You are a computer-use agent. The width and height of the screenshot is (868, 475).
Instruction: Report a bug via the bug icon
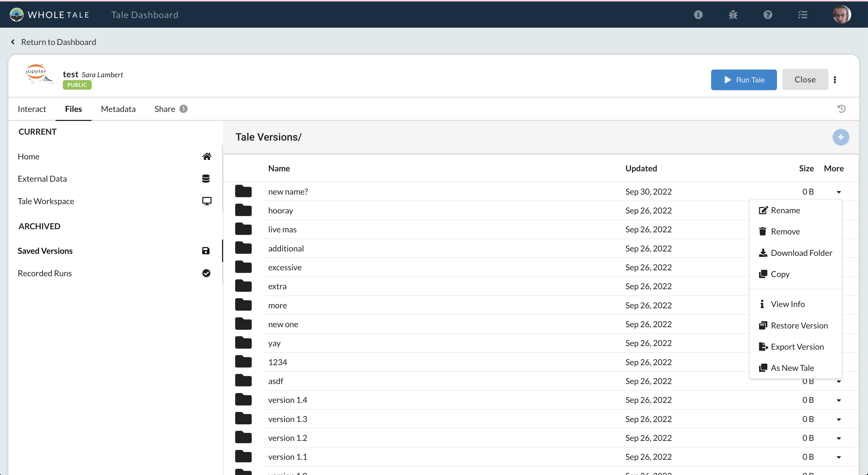tap(733, 14)
